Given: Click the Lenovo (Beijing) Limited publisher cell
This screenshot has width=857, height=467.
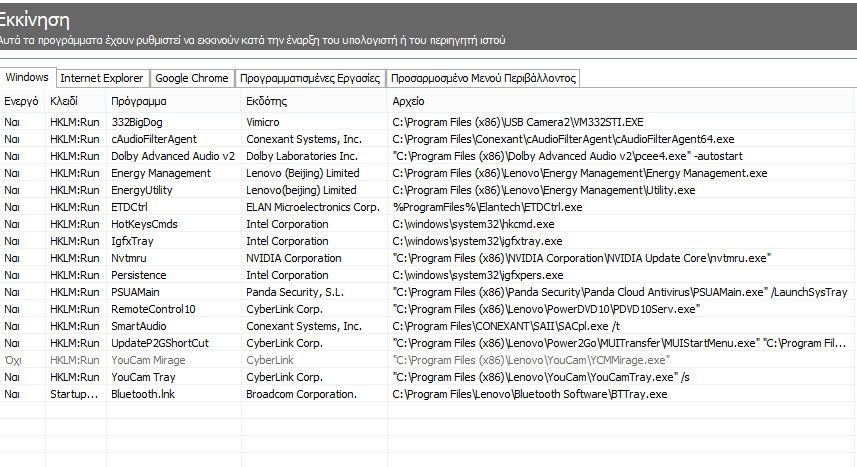Looking at the screenshot, I should pos(303,173).
